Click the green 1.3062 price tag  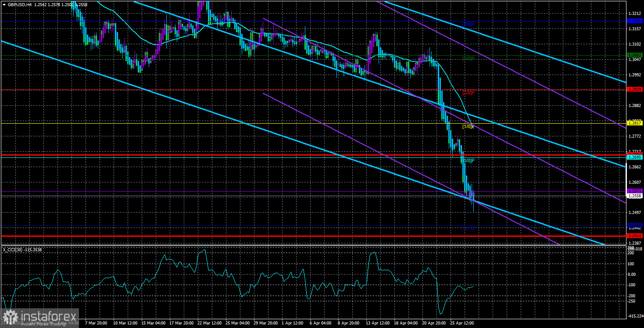pyautogui.click(x=634, y=55)
